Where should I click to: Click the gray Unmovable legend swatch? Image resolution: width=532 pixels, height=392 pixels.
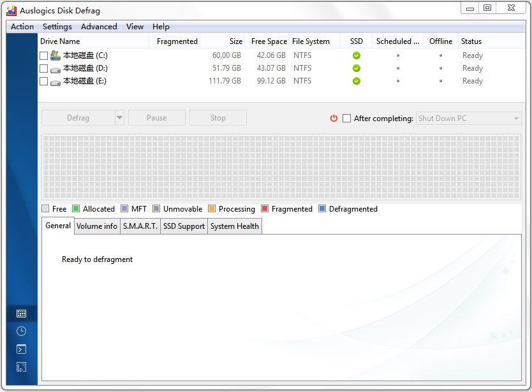point(156,208)
